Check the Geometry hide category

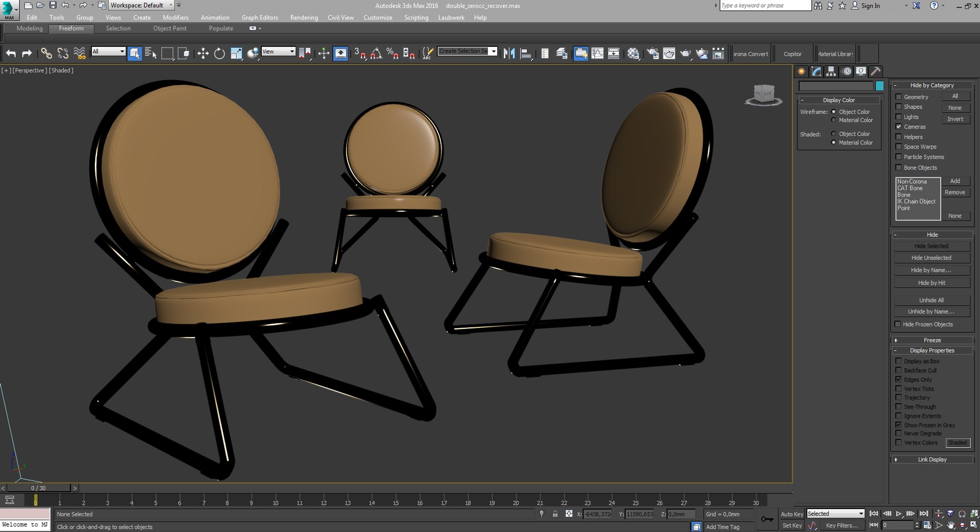coord(899,96)
